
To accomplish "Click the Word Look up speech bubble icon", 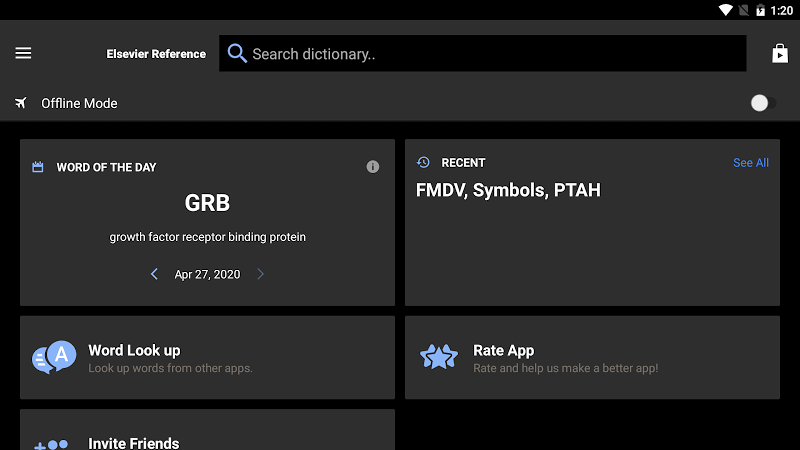I will point(54,357).
